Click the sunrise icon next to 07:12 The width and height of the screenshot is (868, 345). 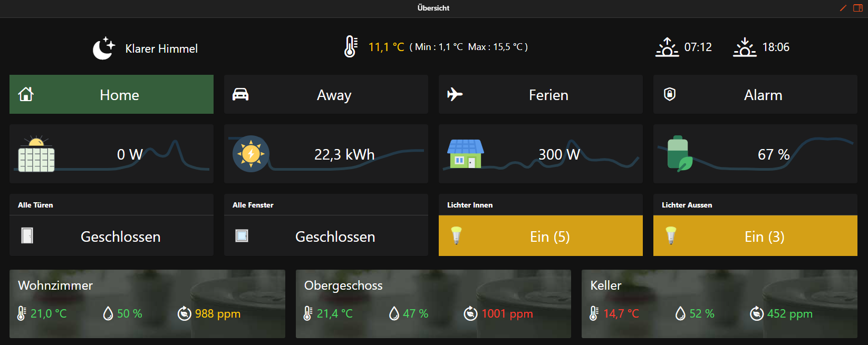(667, 47)
